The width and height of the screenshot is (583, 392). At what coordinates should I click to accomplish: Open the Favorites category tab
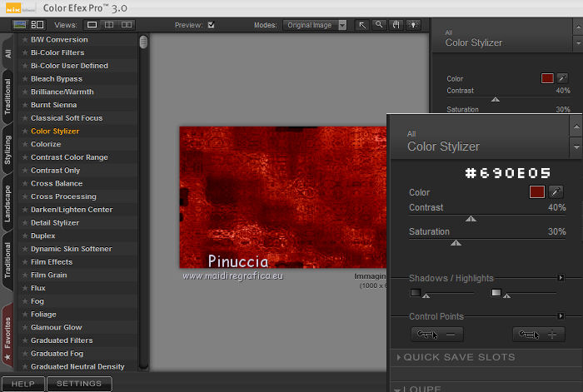click(x=7, y=336)
